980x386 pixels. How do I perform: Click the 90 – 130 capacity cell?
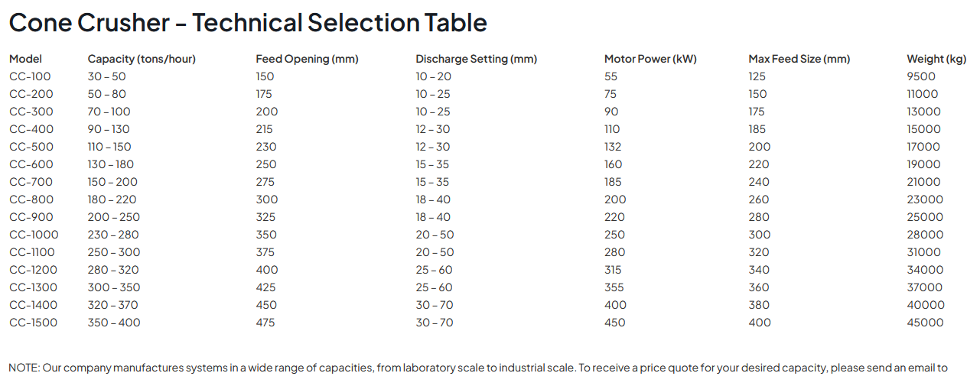(x=109, y=129)
